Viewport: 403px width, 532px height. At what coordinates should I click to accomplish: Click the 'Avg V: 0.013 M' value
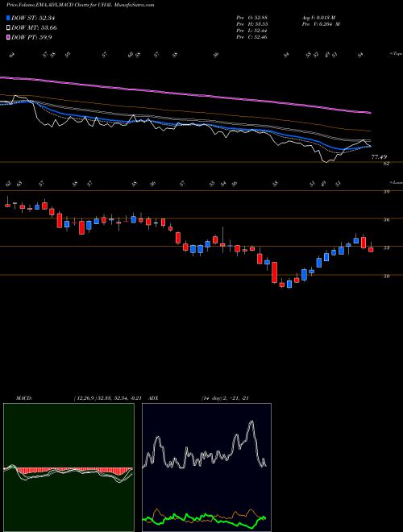coord(321,18)
